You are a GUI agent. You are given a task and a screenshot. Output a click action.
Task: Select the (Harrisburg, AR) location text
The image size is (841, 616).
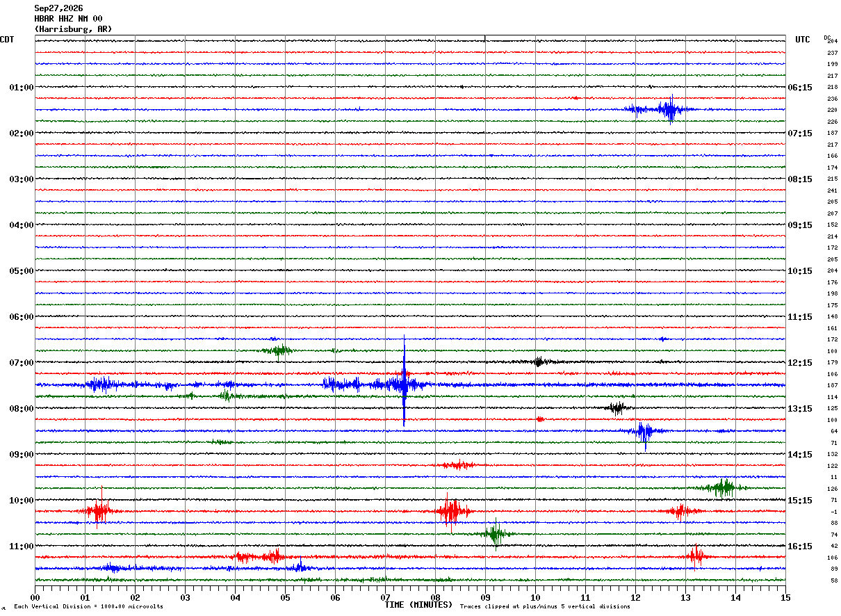coord(73,29)
